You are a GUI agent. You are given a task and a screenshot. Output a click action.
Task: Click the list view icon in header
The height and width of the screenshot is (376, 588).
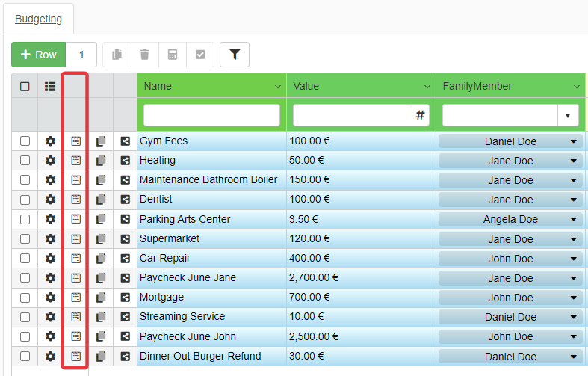[50, 86]
